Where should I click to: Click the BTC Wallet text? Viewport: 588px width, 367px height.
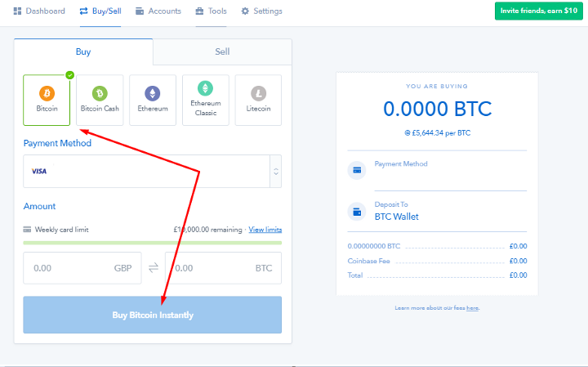(x=396, y=217)
